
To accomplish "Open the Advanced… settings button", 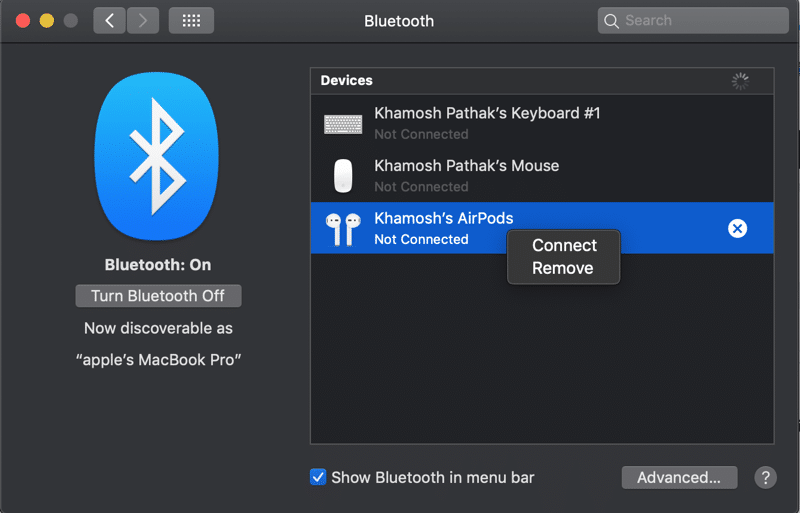I will 679,477.
